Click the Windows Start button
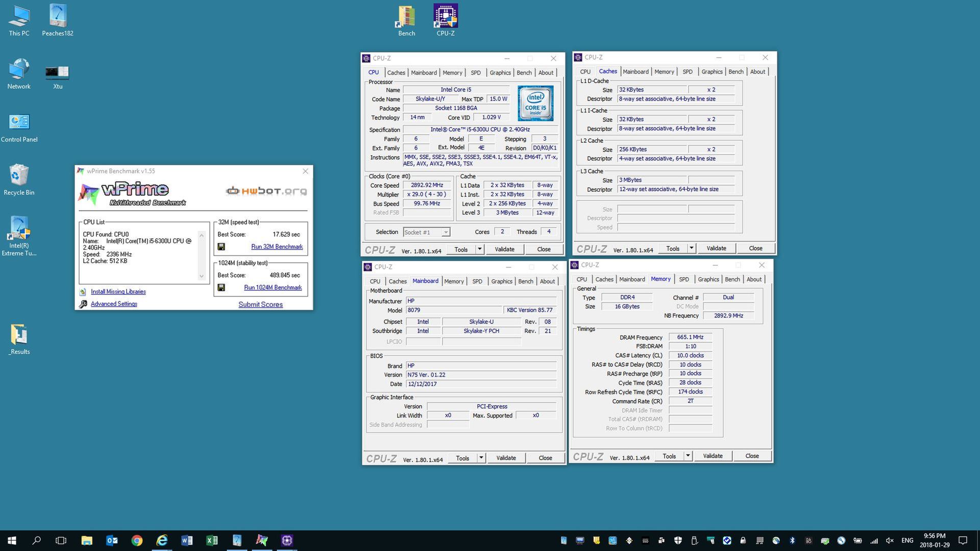 [x=12, y=540]
